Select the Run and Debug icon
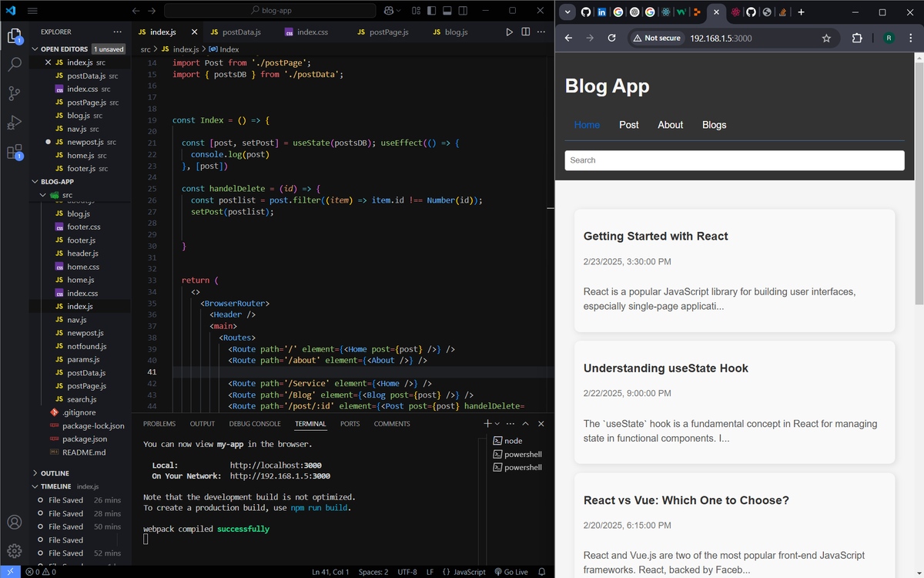The width and height of the screenshot is (924, 578). 15,123
